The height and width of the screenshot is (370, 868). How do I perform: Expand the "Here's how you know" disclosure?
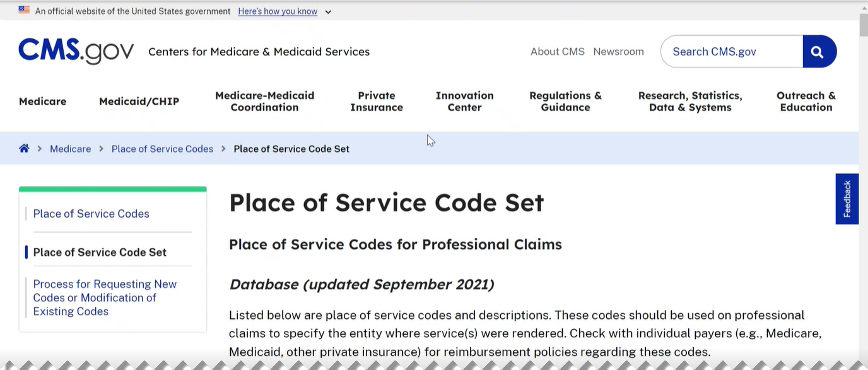[278, 11]
